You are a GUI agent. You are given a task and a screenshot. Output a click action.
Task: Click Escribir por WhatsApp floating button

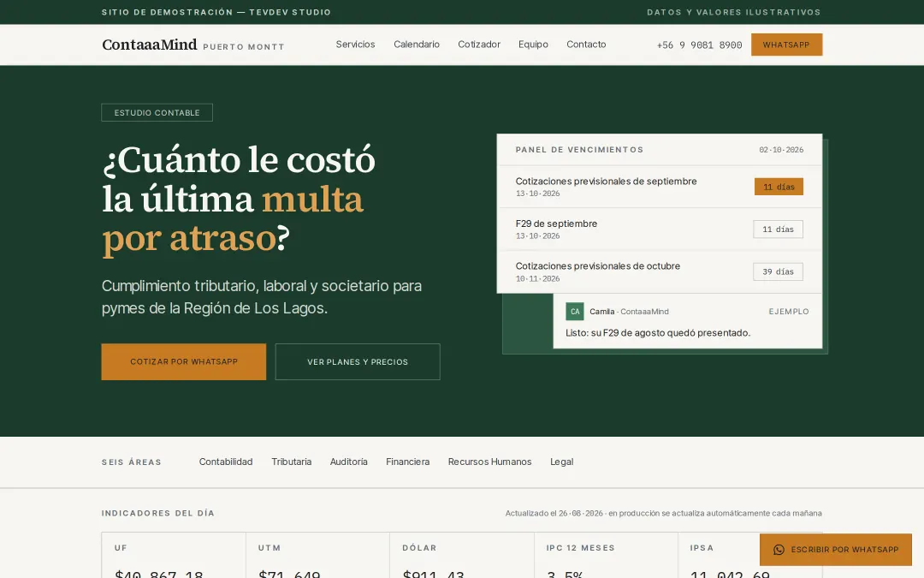coord(836,550)
